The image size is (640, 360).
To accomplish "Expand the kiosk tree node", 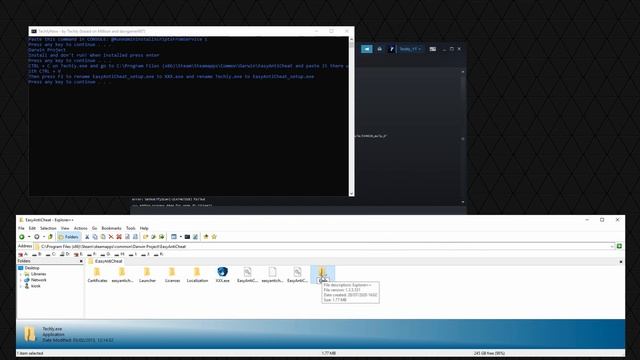I will point(21,286).
